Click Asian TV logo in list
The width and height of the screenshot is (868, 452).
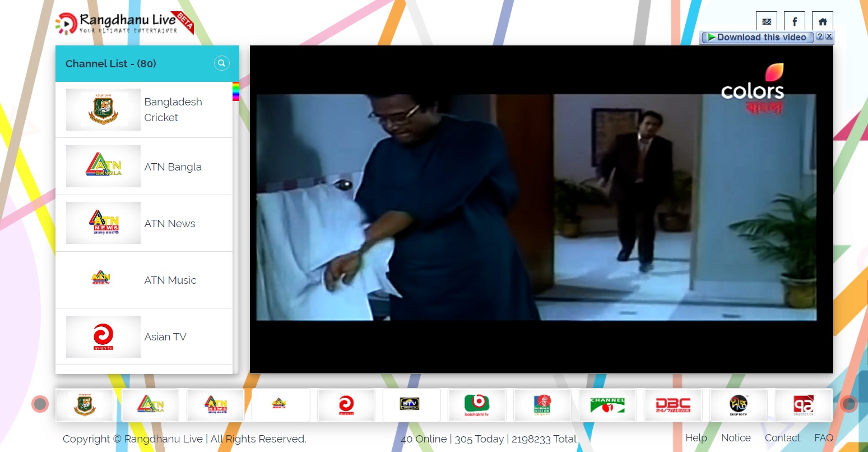pos(103,336)
